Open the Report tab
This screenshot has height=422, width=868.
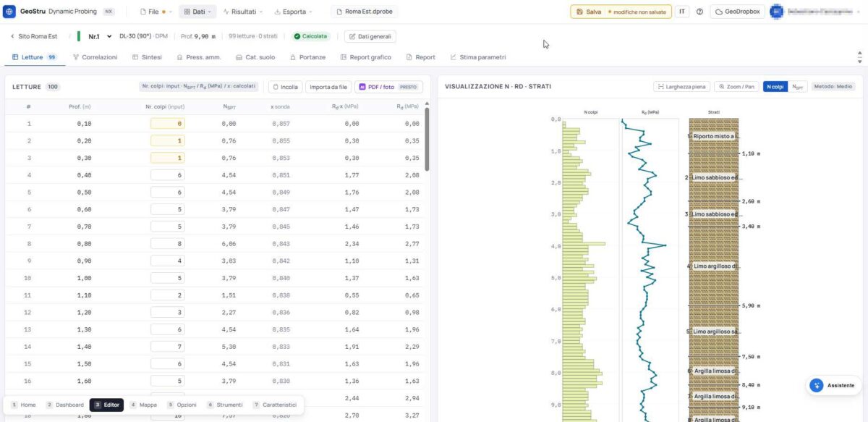(x=420, y=57)
